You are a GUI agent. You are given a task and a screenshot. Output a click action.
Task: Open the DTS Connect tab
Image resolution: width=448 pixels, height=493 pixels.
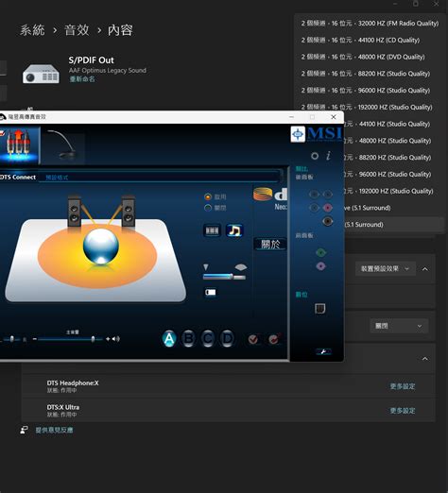pyautogui.click(x=18, y=178)
